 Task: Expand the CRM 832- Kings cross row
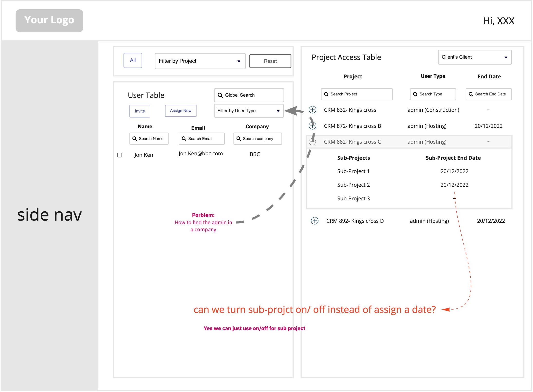pos(312,110)
